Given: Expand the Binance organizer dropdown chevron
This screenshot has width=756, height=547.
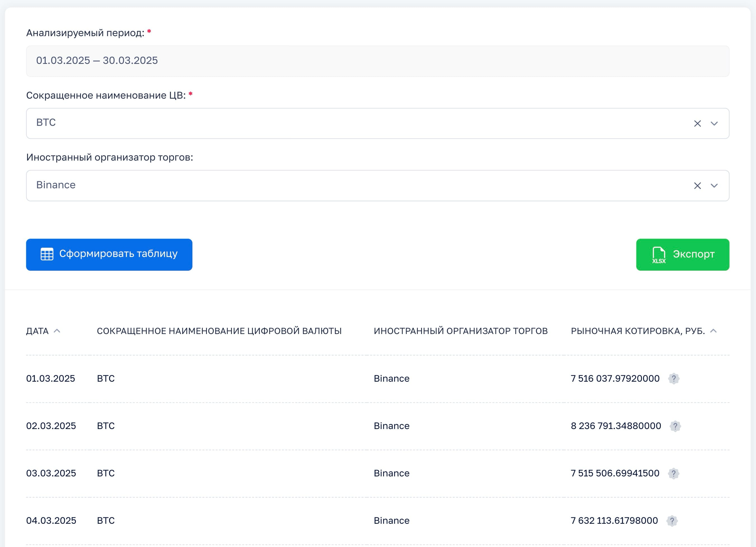Looking at the screenshot, I should pos(714,186).
